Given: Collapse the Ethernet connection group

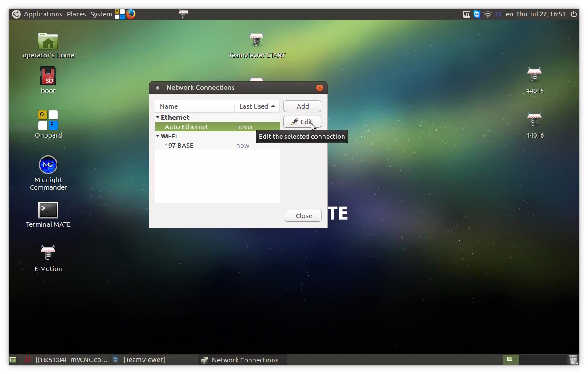Looking at the screenshot, I should (x=158, y=117).
